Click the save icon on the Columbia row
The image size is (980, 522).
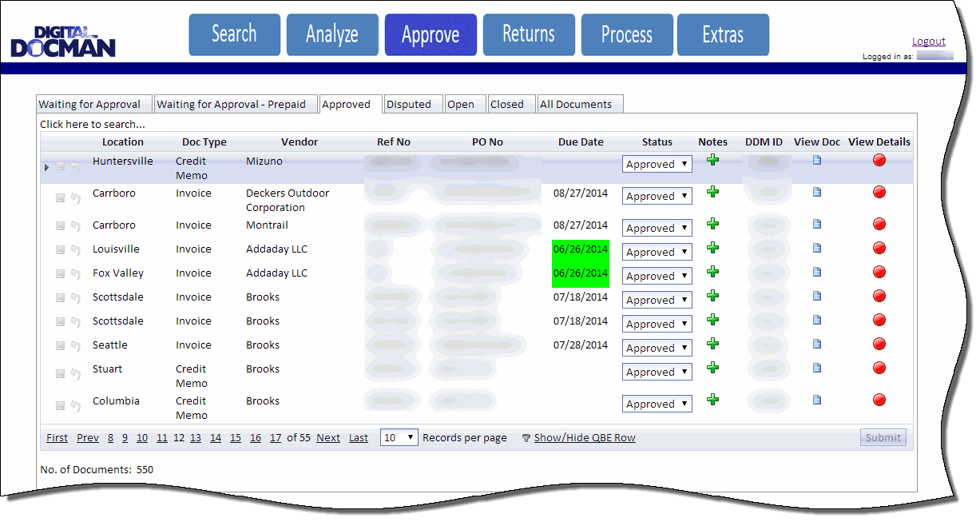point(60,405)
